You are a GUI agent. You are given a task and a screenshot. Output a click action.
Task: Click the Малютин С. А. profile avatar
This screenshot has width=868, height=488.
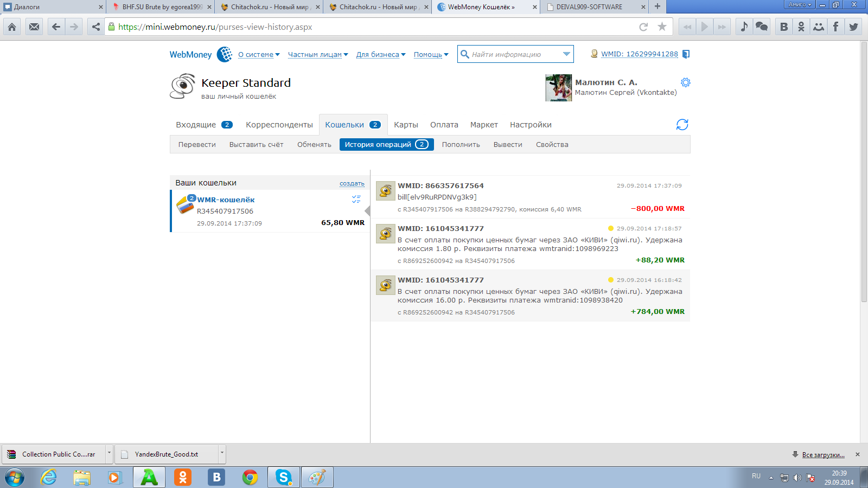(559, 88)
